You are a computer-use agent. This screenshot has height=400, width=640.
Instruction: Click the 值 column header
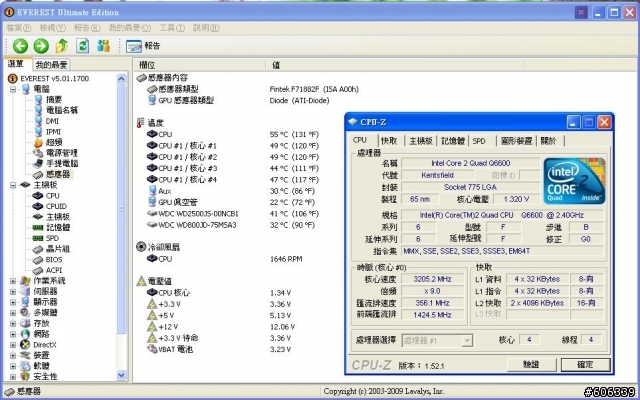tap(394, 64)
